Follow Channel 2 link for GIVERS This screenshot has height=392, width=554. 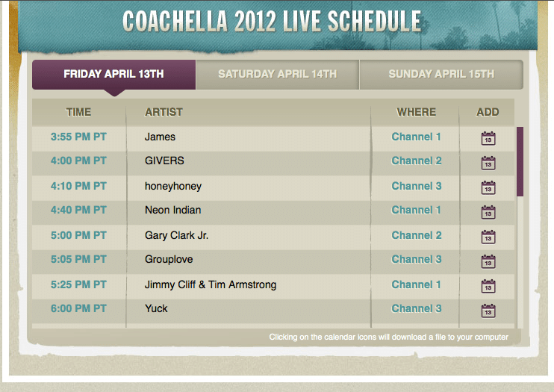click(416, 161)
